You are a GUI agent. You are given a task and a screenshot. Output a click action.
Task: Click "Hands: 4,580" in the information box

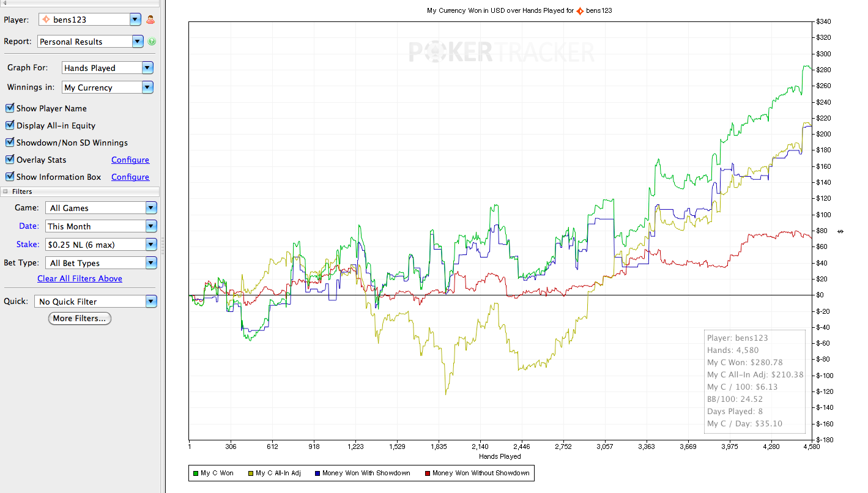click(x=733, y=350)
